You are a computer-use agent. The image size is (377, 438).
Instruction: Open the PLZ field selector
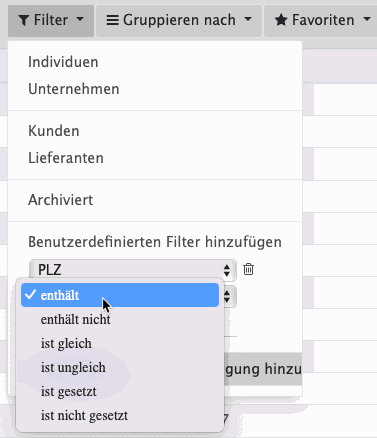pos(133,270)
